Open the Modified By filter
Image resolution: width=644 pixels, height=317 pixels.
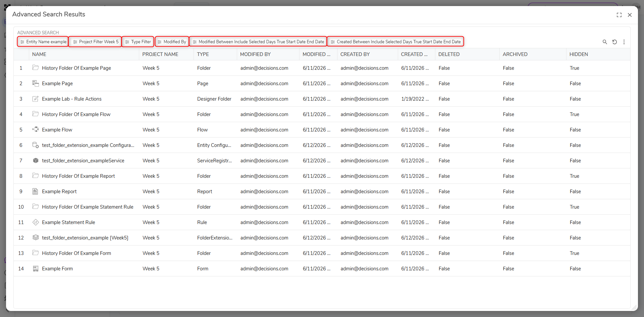tap(172, 42)
